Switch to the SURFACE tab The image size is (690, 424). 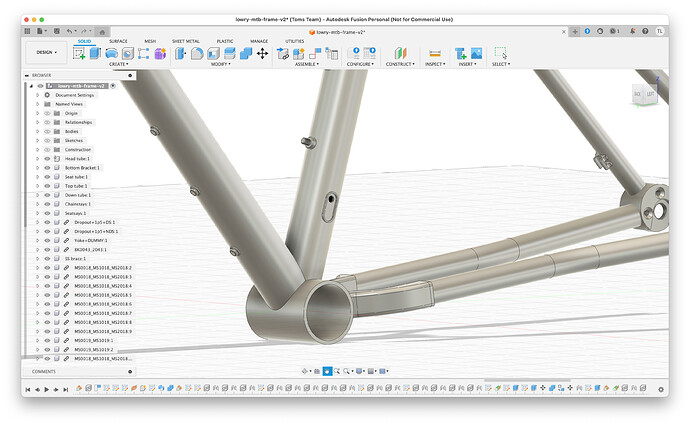tap(118, 41)
